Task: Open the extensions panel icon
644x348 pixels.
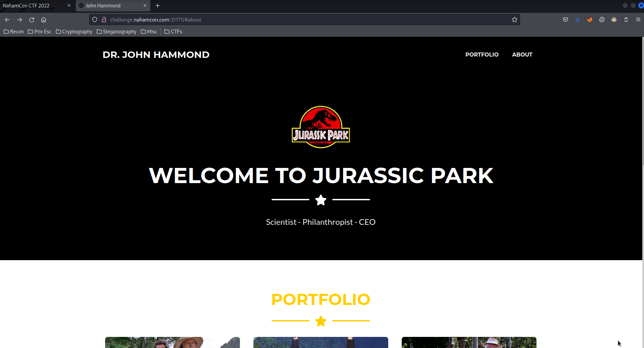Action: pos(626,20)
